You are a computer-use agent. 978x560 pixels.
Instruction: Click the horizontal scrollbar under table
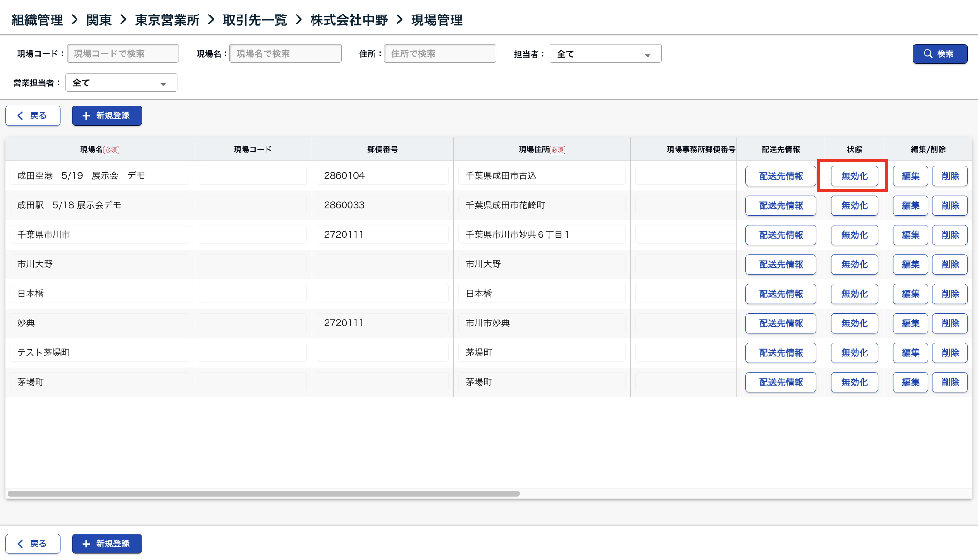tap(263, 493)
